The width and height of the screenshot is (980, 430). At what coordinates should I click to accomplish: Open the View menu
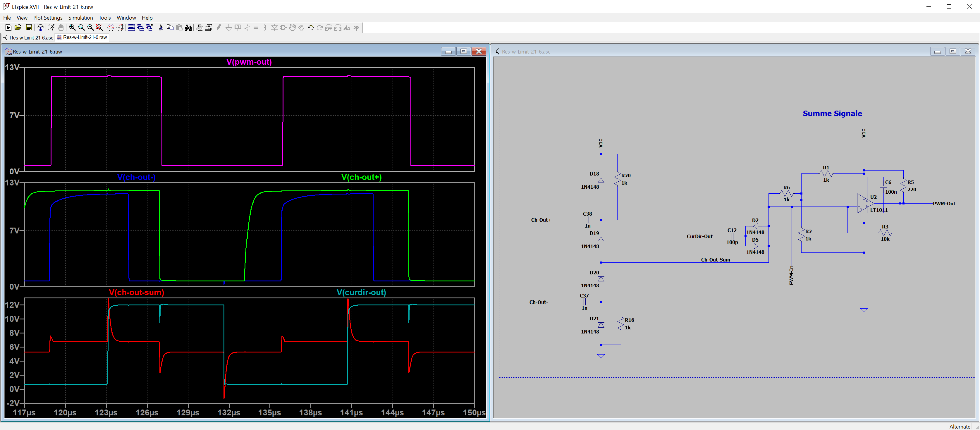pyautogui.click(x=22, y=18)
